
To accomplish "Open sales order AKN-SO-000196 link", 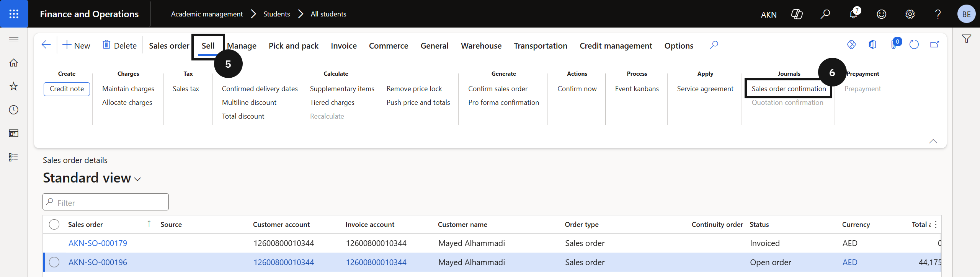I will coord(98,262).
